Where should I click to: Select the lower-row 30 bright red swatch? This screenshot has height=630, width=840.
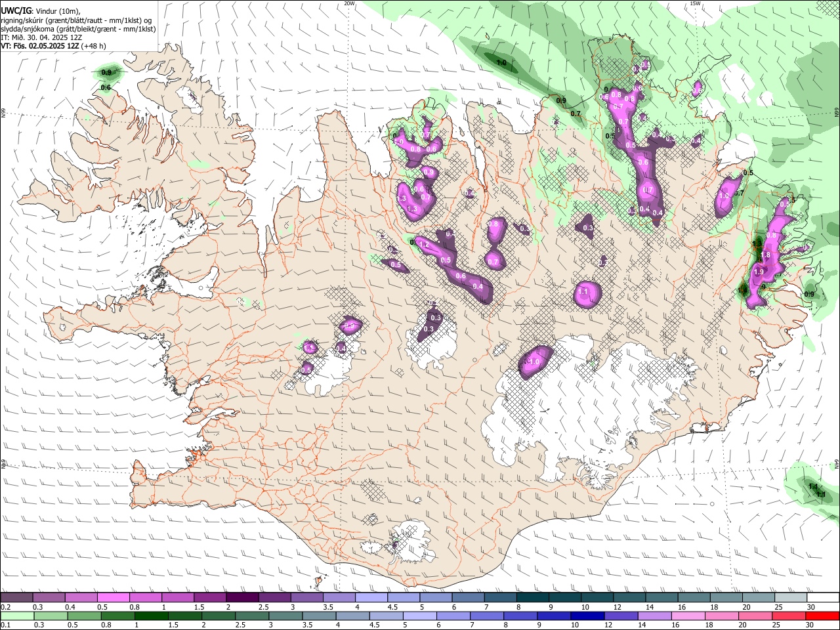(823, 616)
